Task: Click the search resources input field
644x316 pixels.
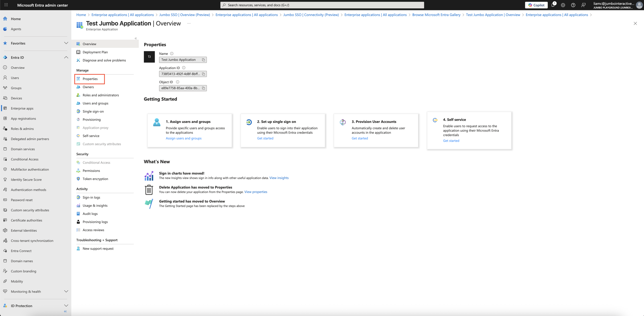Action: pyautogui.click(x=322, y=5)
